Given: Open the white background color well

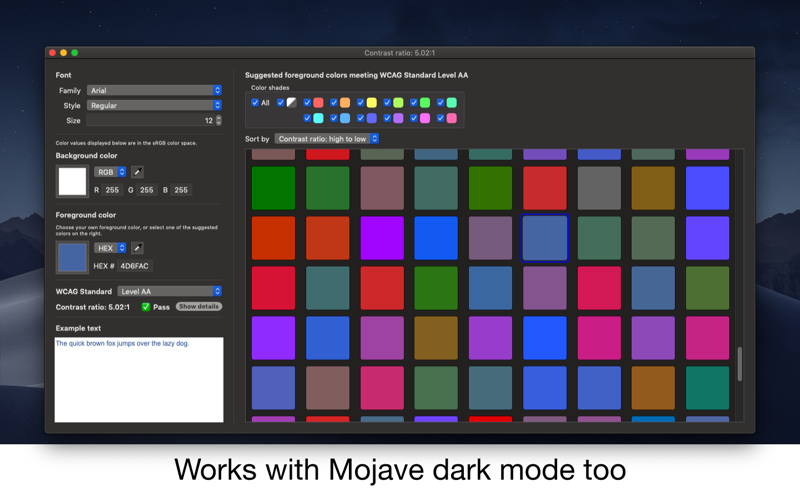Looking at the screenshot, I should [72, 181].
